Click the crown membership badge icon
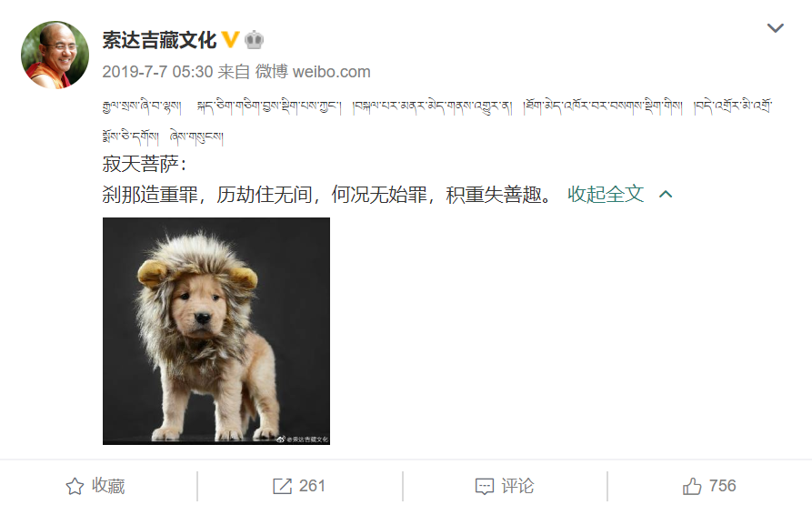The height and width of the screenshot is (505, 812). click(x=254, y=40)
